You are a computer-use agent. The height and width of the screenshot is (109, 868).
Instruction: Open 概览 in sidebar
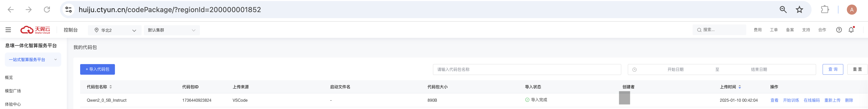point(9,77)
